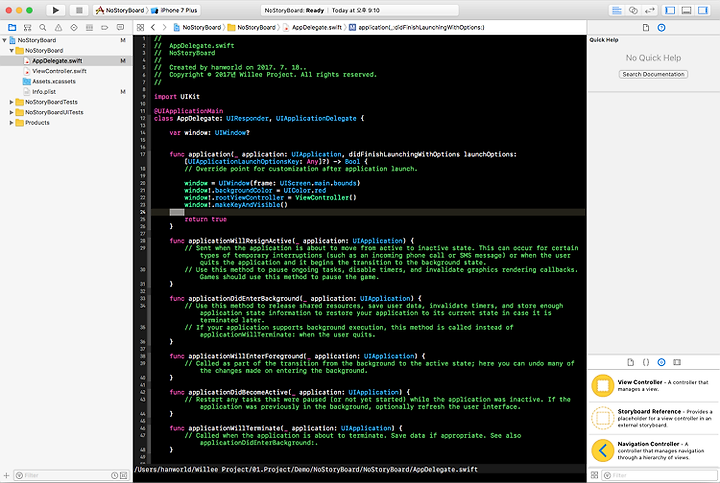Show the Object library

(661, 362)
